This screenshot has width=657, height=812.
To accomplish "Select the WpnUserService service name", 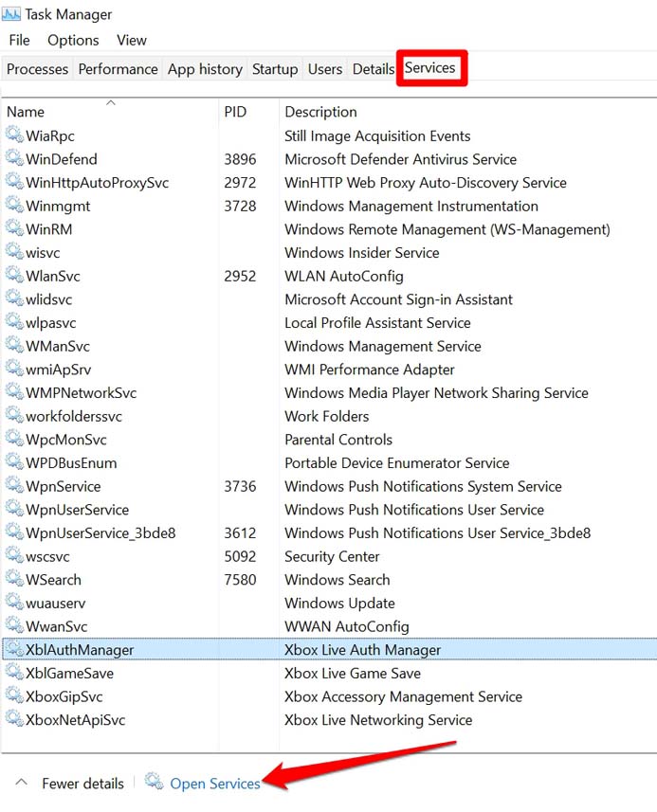I will [x=77, y=510].
